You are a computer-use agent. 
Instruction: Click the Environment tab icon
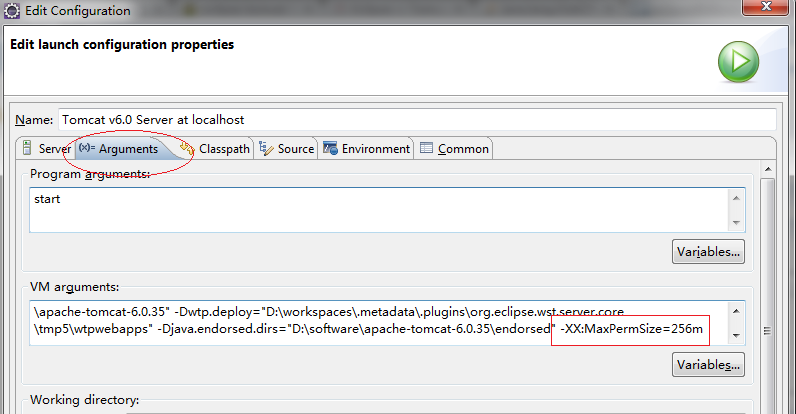(330, 148)
